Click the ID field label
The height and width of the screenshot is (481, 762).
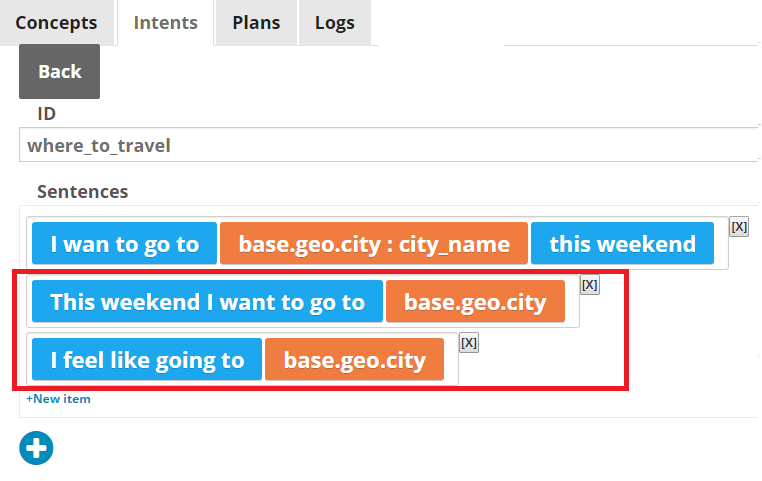pos(47,114)
